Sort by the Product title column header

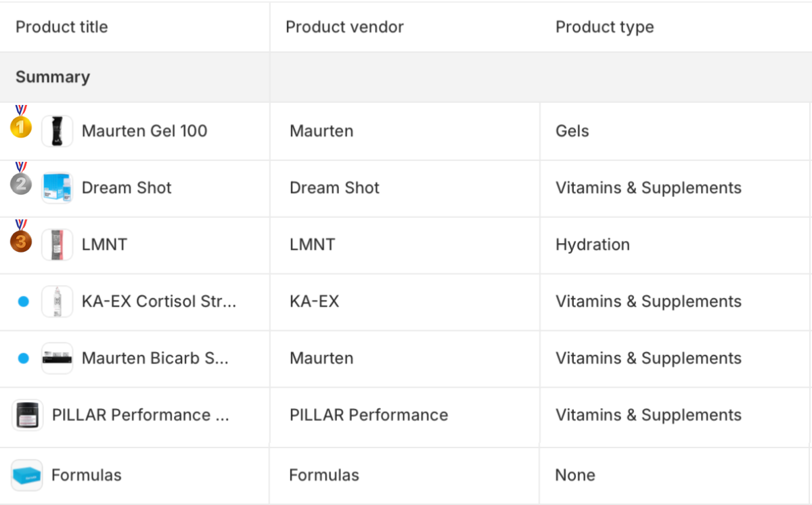click(62, 27)
